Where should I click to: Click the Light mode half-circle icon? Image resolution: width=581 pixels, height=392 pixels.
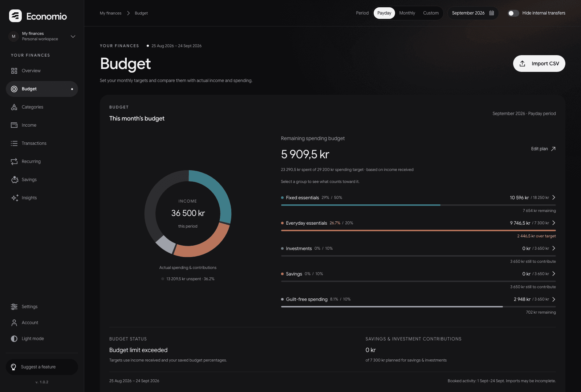pos(14,339)
